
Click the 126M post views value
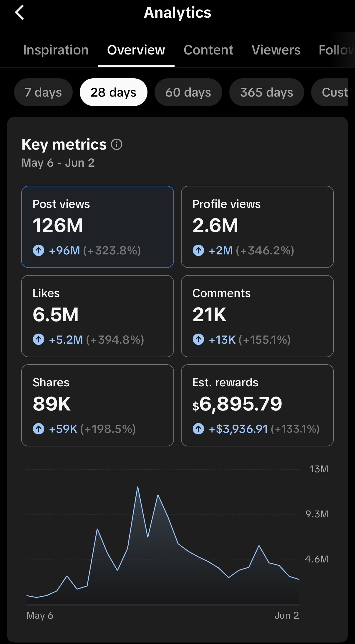[x=58, y=226]
